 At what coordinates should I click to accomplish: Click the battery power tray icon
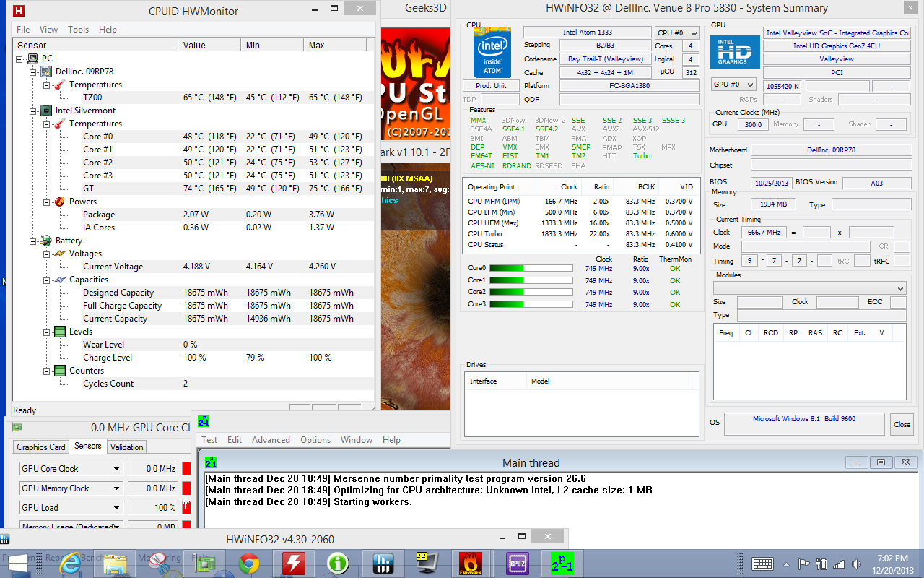(821, 564)
